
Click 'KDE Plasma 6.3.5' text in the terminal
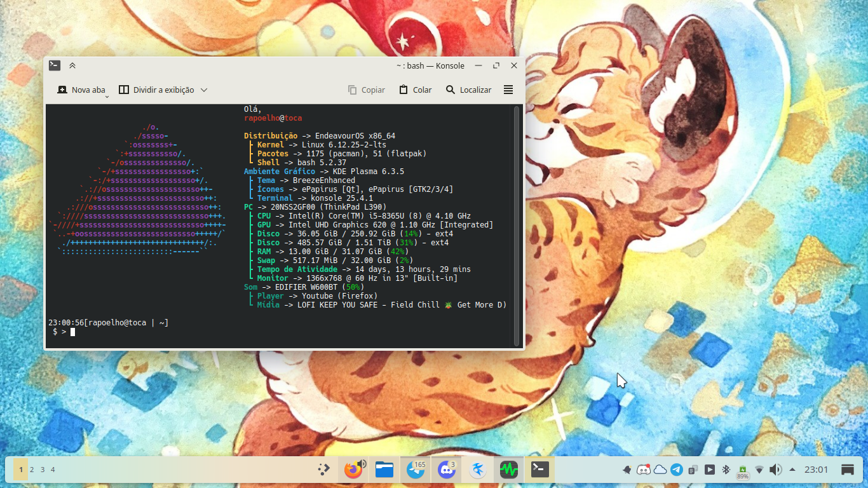369,172
